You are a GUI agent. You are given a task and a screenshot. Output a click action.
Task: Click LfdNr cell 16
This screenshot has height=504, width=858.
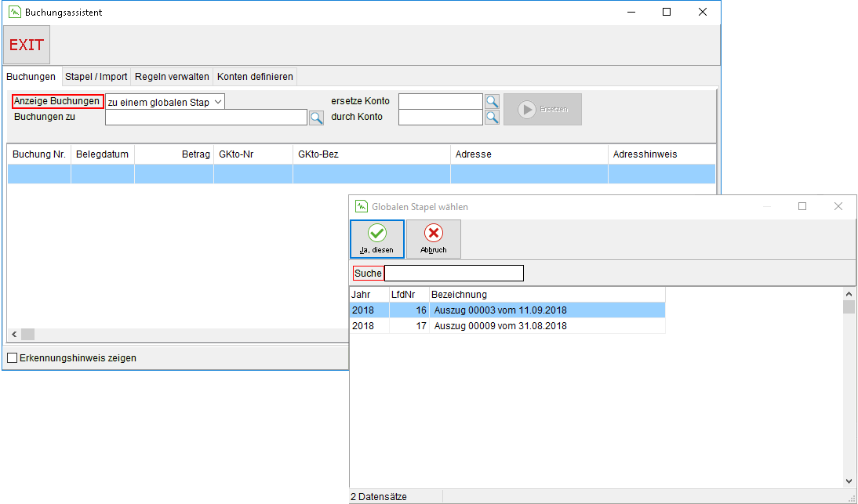pyautogui.click(x=409, y=310)
